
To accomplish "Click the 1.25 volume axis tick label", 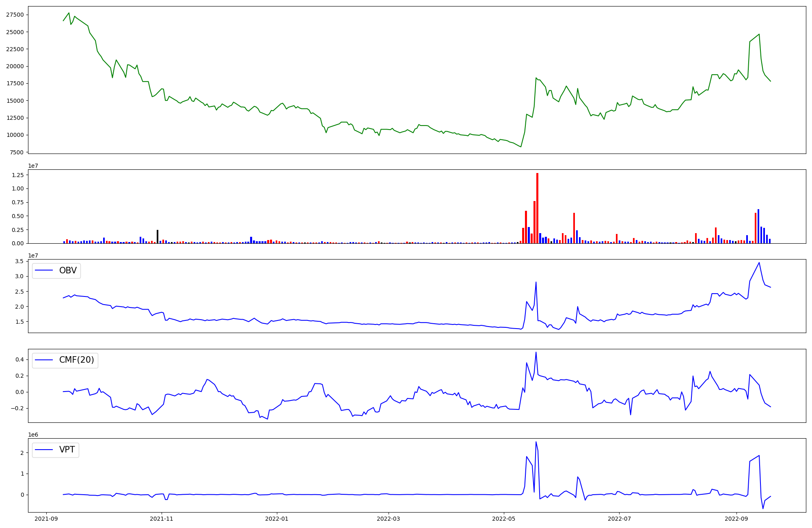I will [x=18, y=175].
